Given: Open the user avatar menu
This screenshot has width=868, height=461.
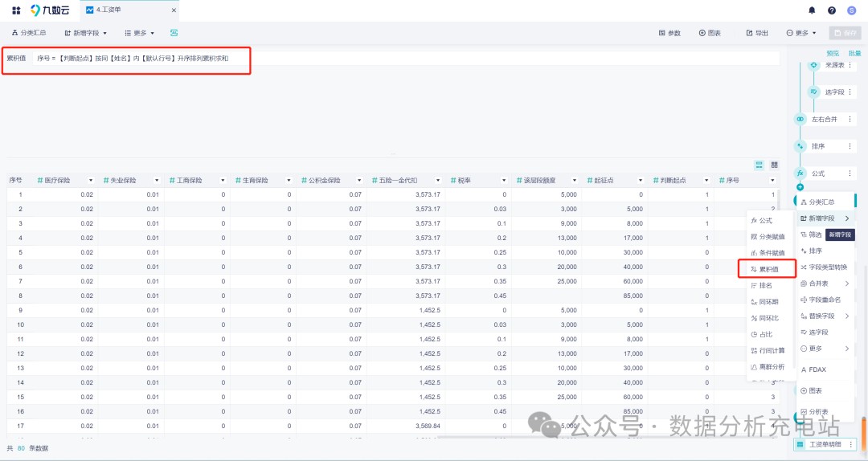Looking at the screenshot, I should (x=851, y=10).
